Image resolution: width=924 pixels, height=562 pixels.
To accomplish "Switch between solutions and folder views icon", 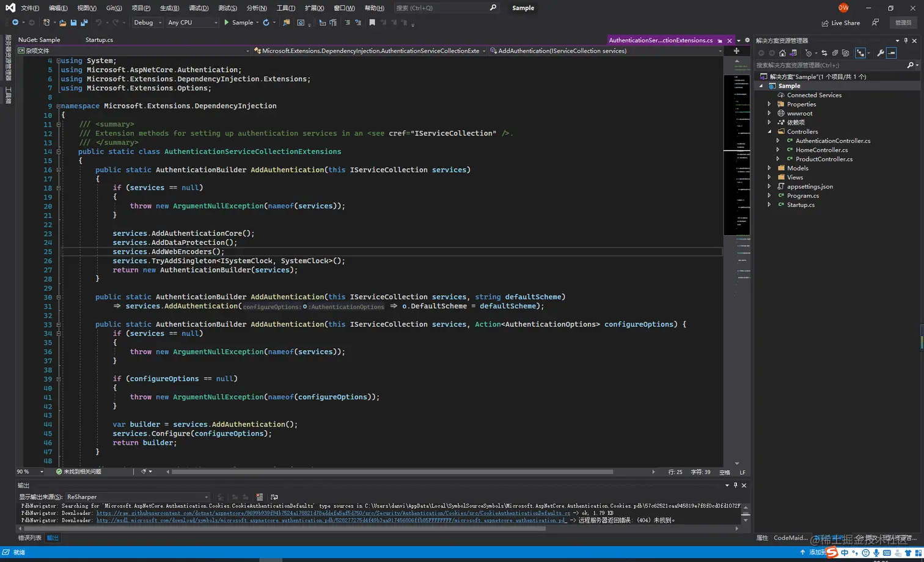I will tap(793, 53).
